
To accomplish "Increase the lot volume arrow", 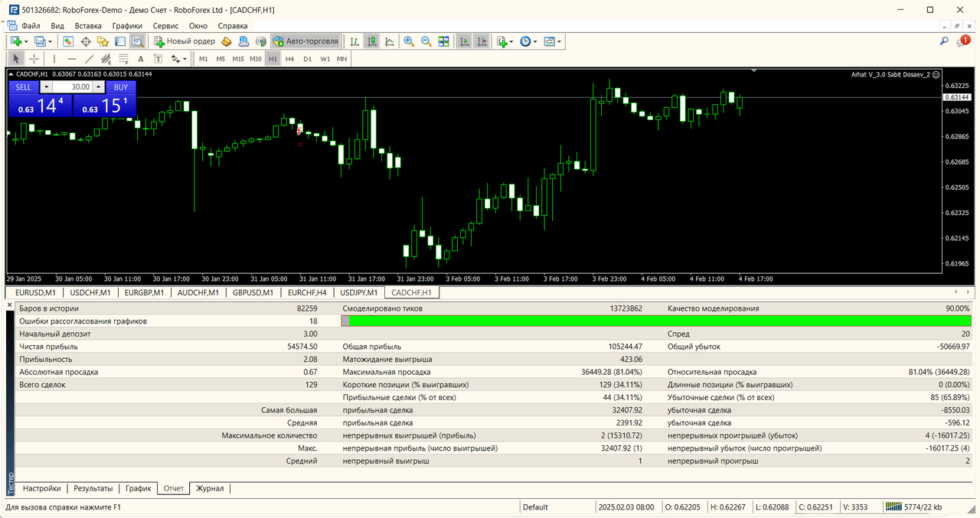I will (98, 87).
